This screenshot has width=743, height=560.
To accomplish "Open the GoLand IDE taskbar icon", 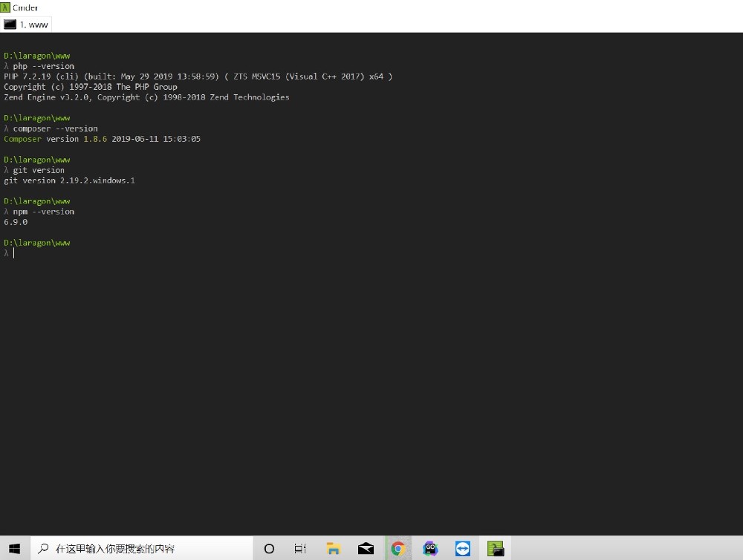I will (430, 549).
